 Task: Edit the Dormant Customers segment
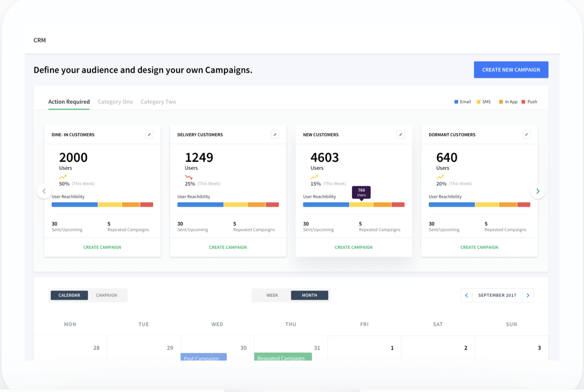pyautogui.click(x=526, y=135)
